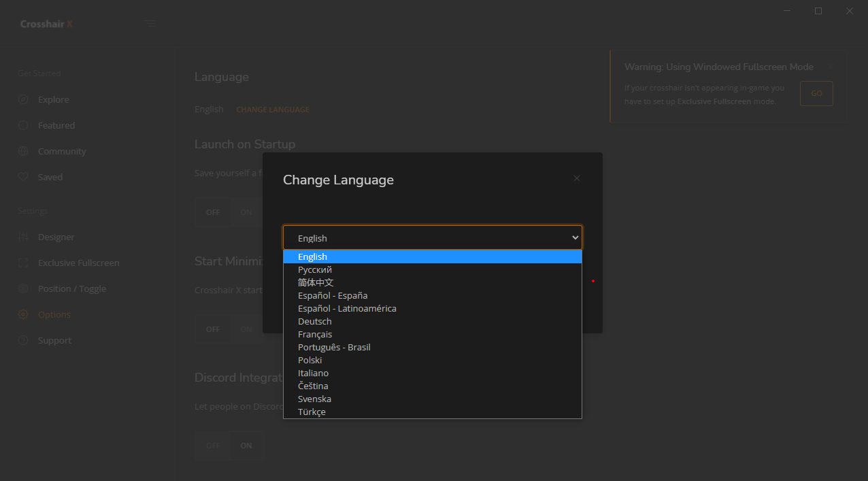Set Discord Integration to ON
868x481 pixels.
[246, 446]
